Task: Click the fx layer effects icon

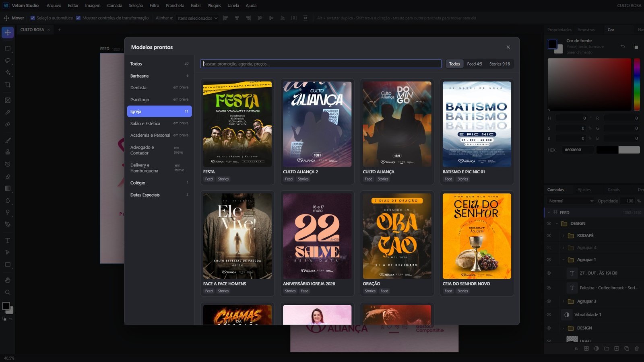Action: 576,349
